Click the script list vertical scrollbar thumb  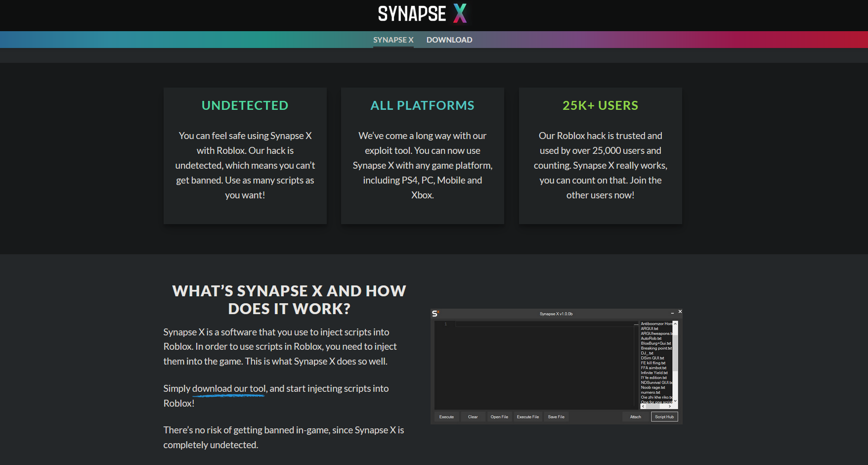coord(675,353)
